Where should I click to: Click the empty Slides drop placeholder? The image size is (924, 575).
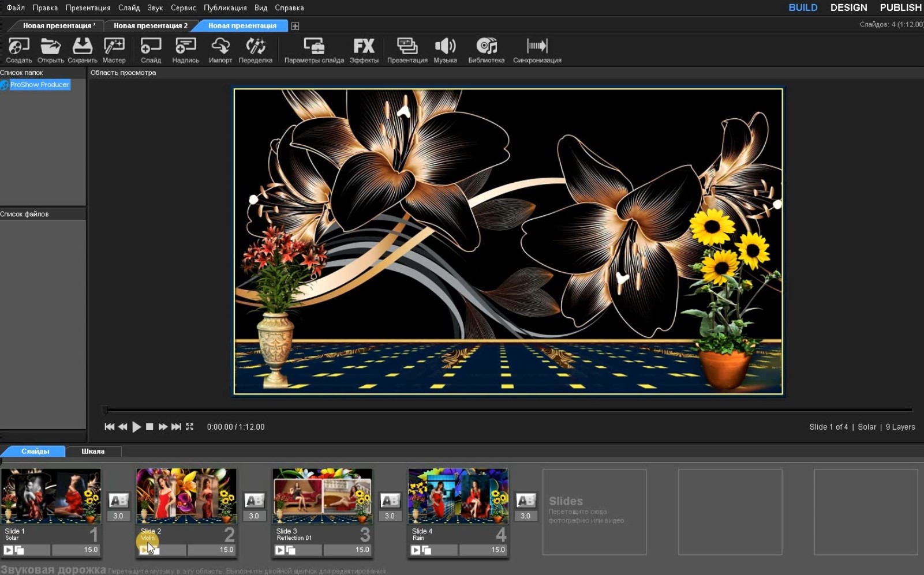pyautogui.click(x=594, y=512)
